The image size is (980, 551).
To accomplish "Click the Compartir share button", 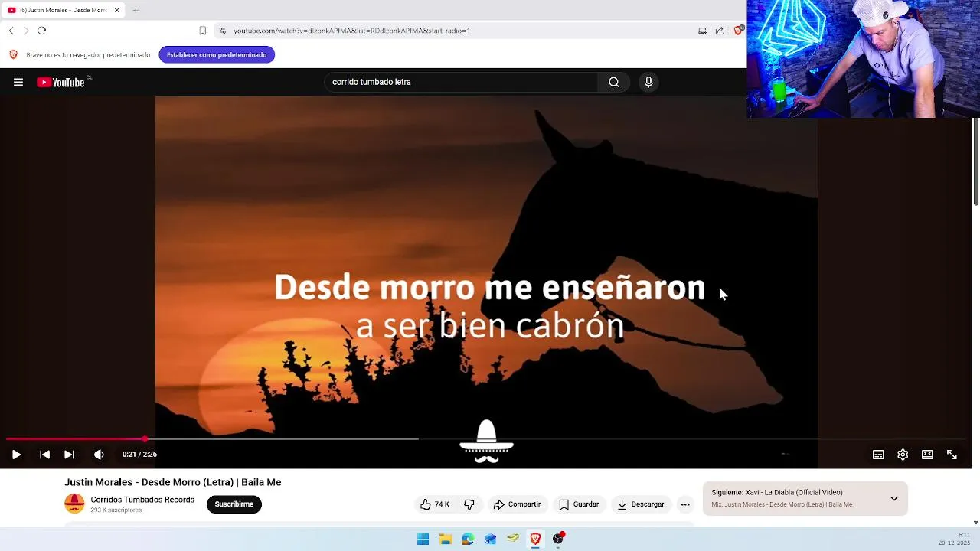I will [x=517, y=504].
